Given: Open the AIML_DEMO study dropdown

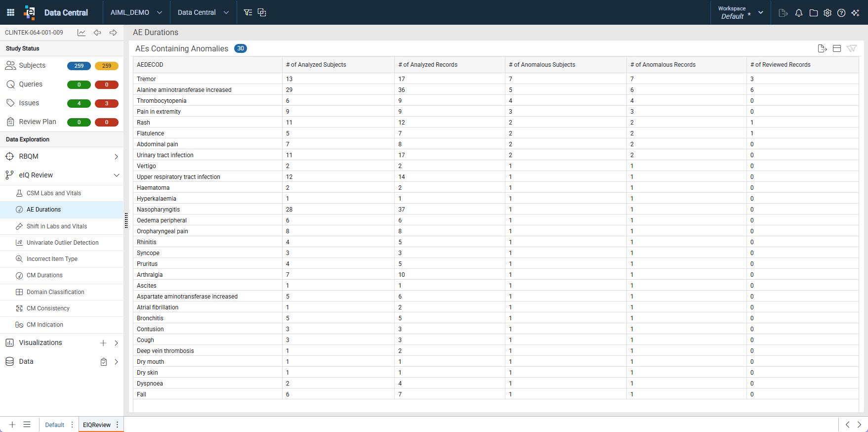Looking at the screenshot, I should [x=136, y=12].
